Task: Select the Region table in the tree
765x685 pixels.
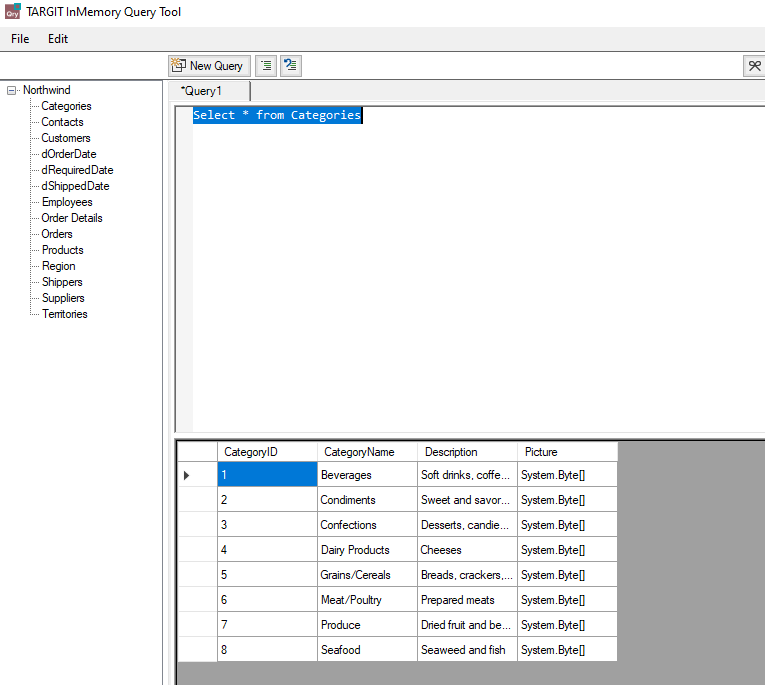Action: (59, 266)
